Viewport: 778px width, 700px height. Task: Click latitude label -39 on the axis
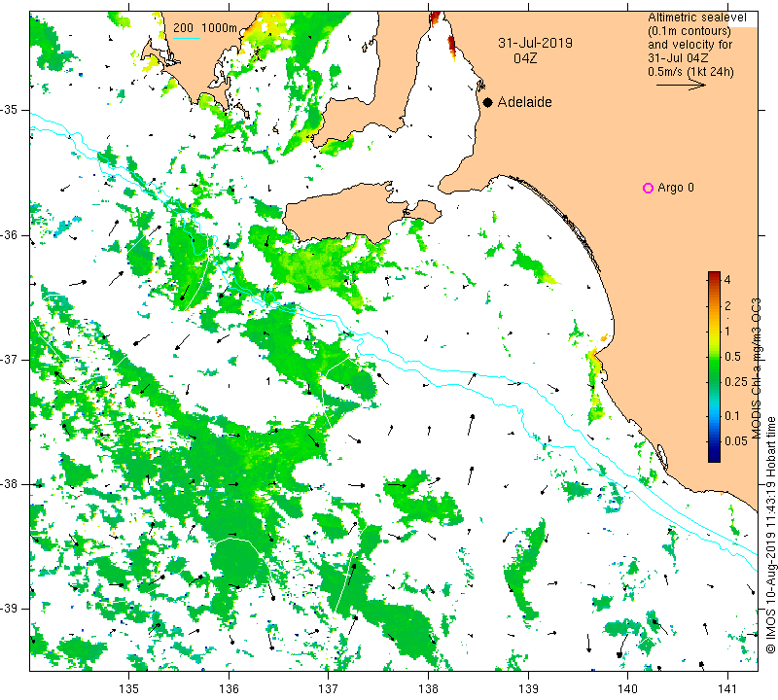point(9,609)
